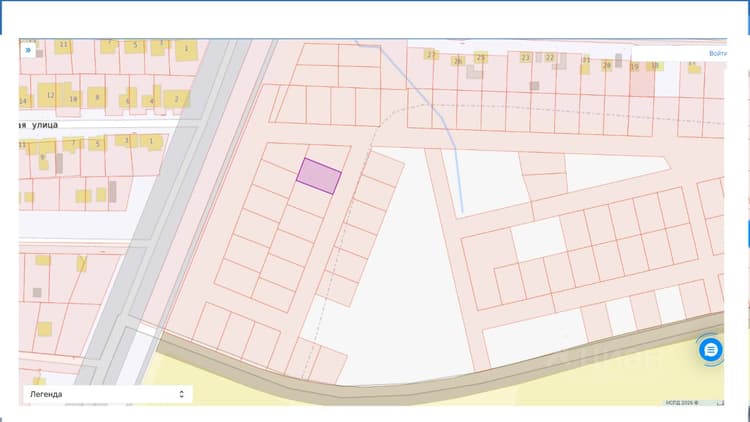This screenshot has width=750, height=422.
Task: Click the yellow building labeled 21
Action: [x=585, y=64]
